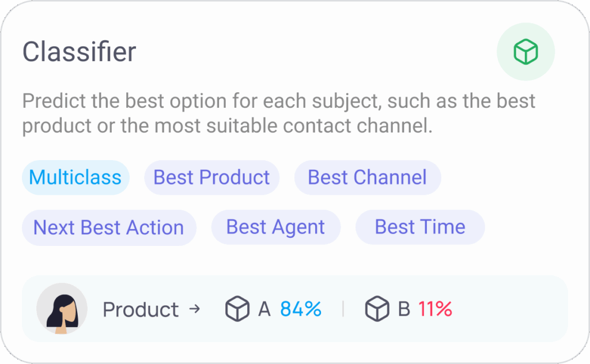This screenshot has width=590, height=364.
Task: Click the option A label
Action: pyautogui.click(x=264, y=309)
